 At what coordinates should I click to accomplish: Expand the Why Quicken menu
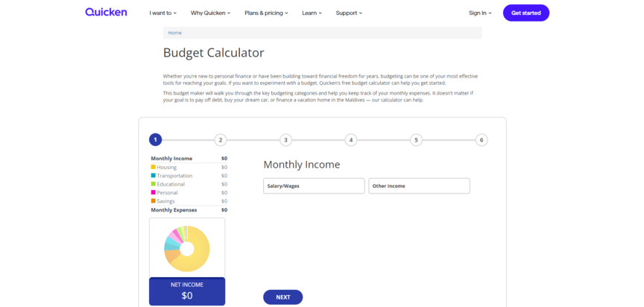[x=210, y=13]
